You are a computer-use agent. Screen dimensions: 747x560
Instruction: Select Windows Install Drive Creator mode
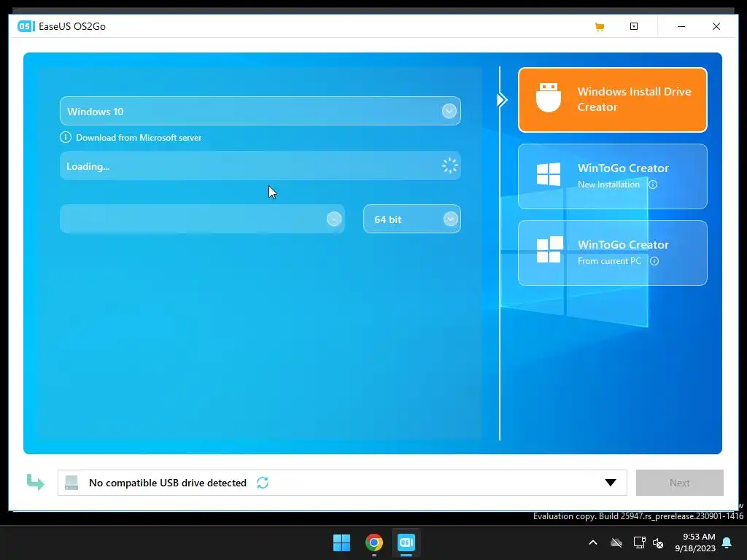(x=612, y=99)
